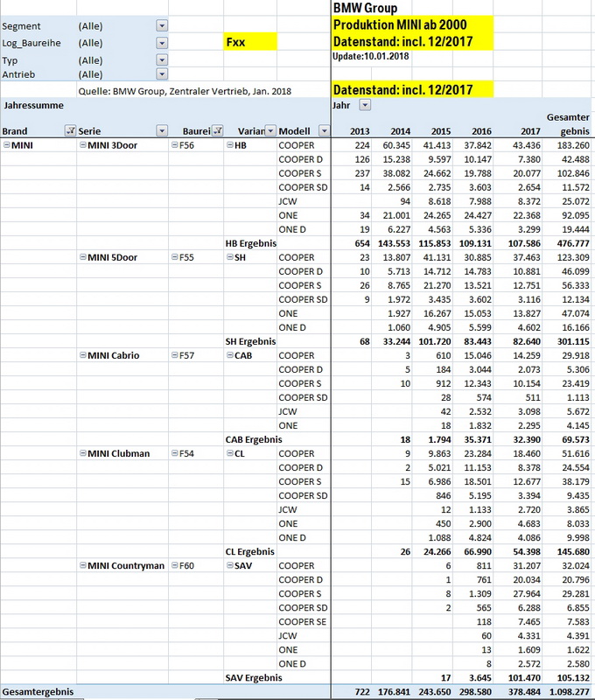595x700 pixels.
Task: Select the 2017 SAV total 101.470
Action: [x=524, y=677]
